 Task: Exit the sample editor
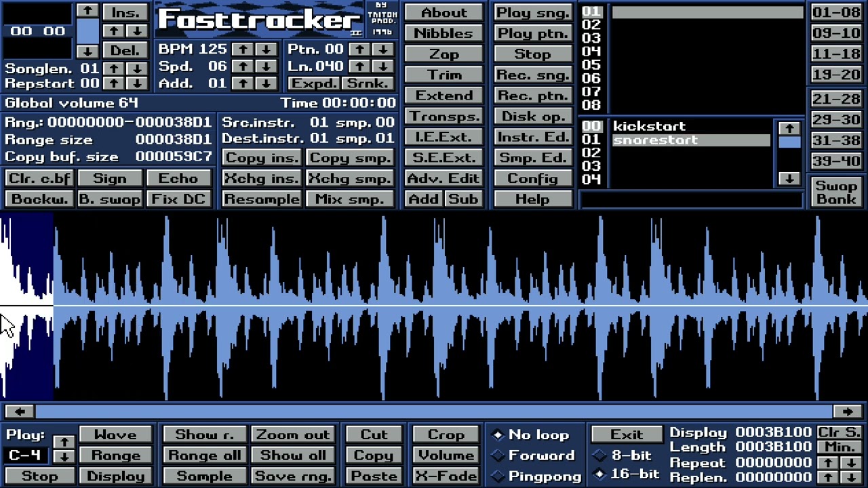(627, 434)
